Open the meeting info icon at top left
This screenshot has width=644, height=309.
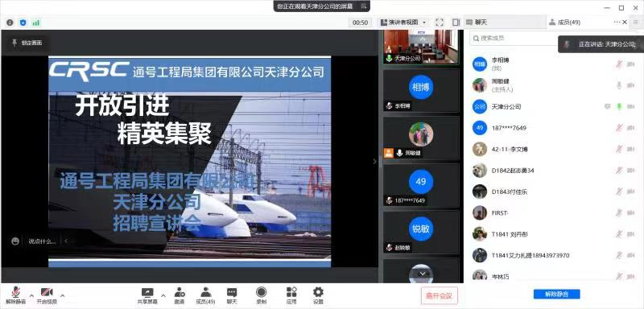pos(10,23)
